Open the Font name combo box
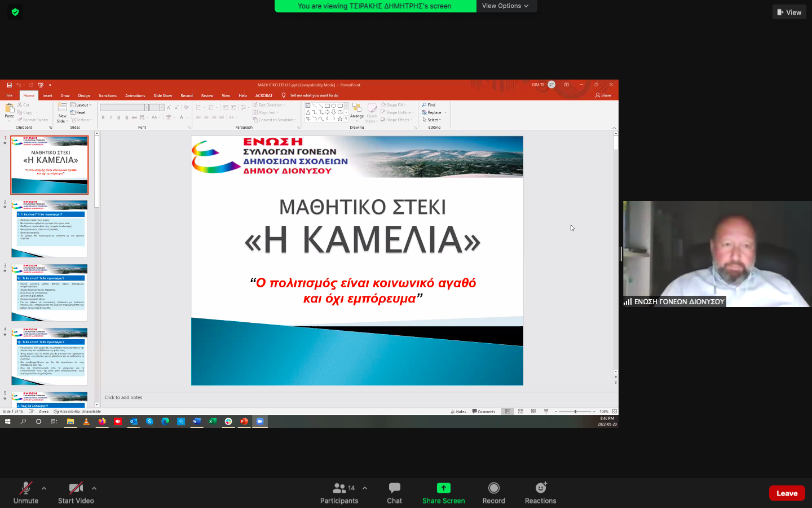Viewport: 812px width, 508px height. [124, 107]
